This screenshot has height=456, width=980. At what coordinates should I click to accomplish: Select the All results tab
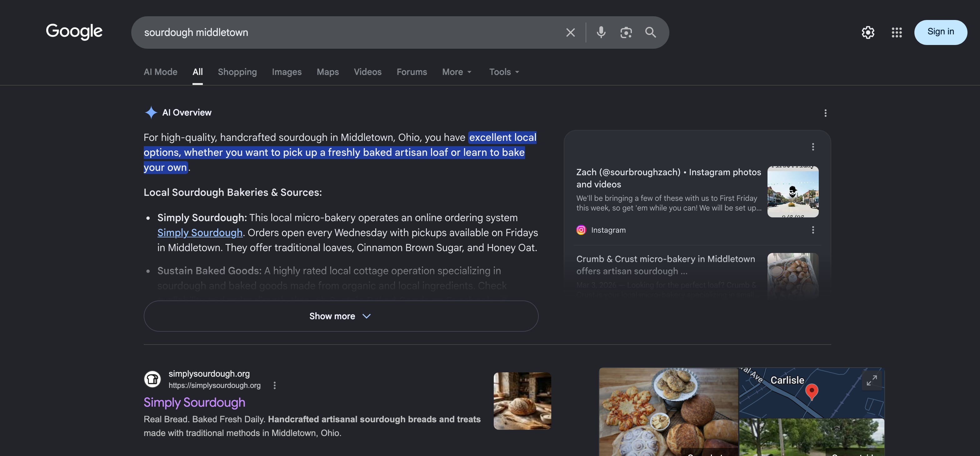[x=197, y=72]
